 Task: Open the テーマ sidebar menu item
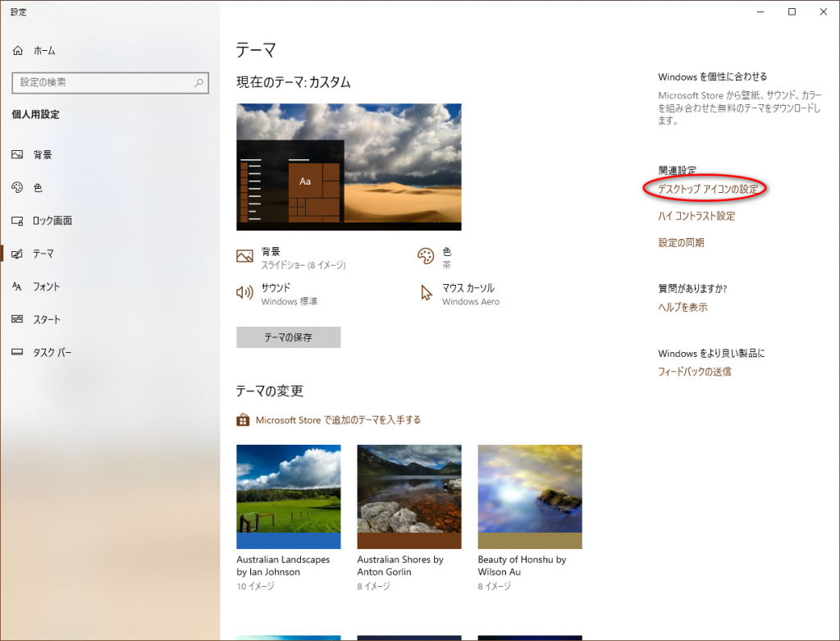(43, 254)
